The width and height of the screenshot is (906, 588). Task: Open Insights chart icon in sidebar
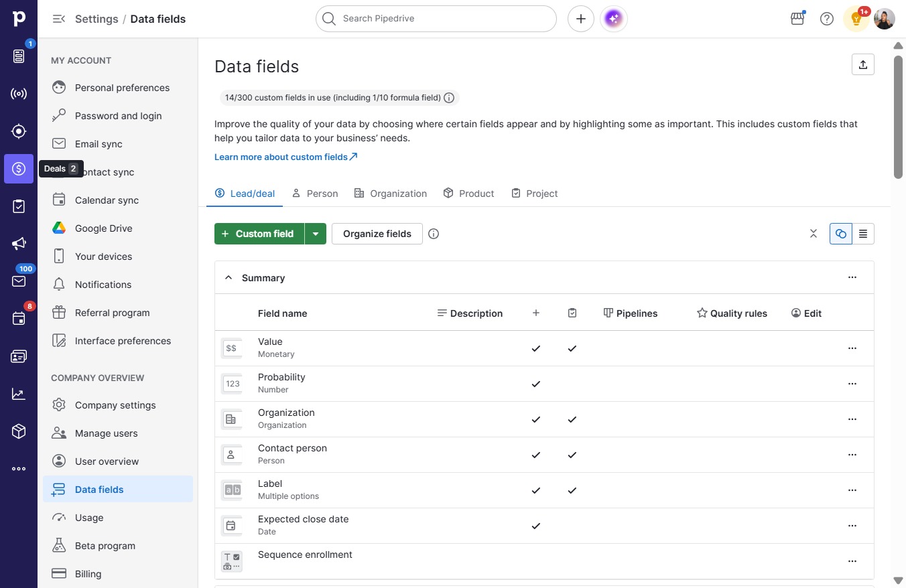click(19, 394)
